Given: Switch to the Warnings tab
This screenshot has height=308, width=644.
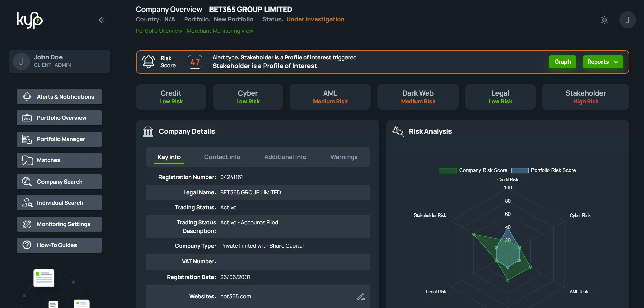Looking at the screenshot, I should point(344,157).
